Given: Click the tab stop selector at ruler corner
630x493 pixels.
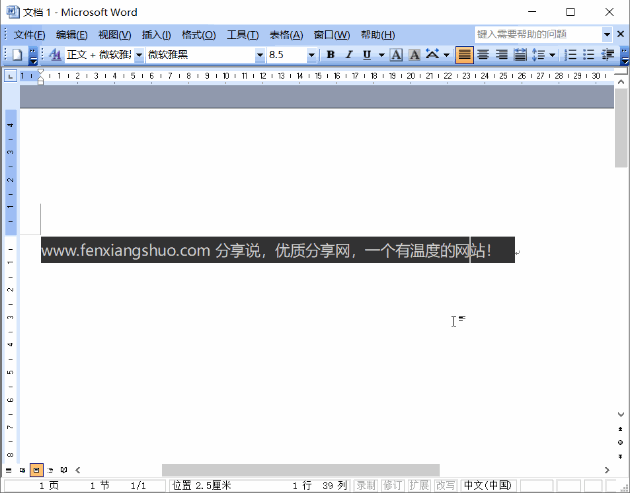Looking at the screenshot, I should click(10, 76).
